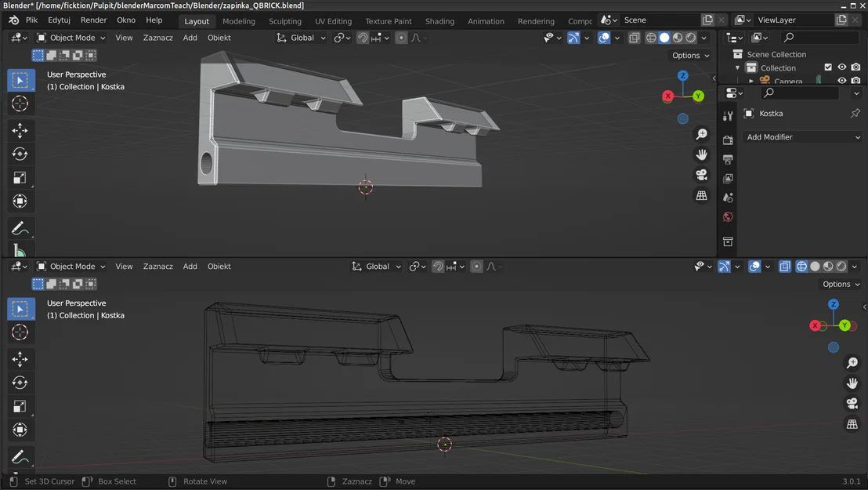Pick the Scale tool in upper viewport
Image resolution: width=868 pixels, height=490 pixels.
tap(20, 178)
